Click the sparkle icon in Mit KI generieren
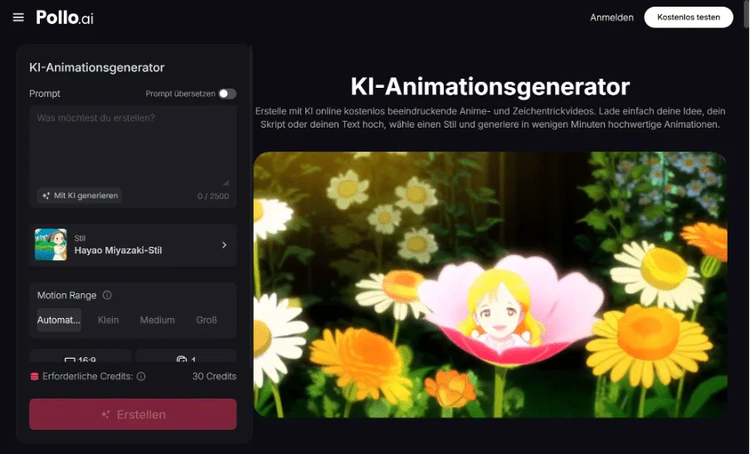The image size is (750, 454). tap(46, 196)
